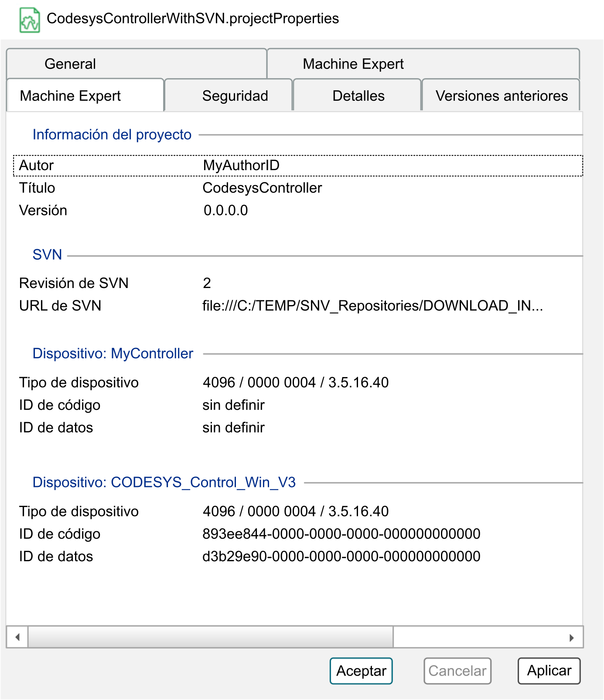Switch to the Seguridad tab
This screenshot has height=700, width=604.
(229, 96)
